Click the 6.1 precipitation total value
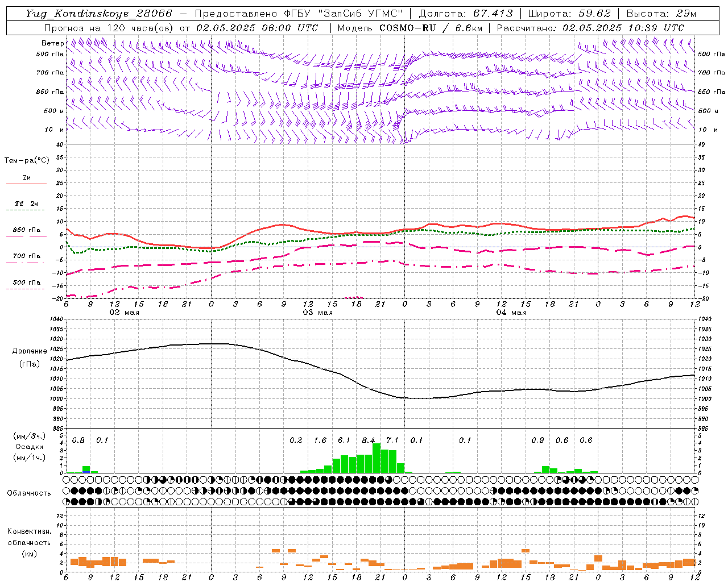The height and width of the screenshot is (582, 728). [x=344, y=440]
